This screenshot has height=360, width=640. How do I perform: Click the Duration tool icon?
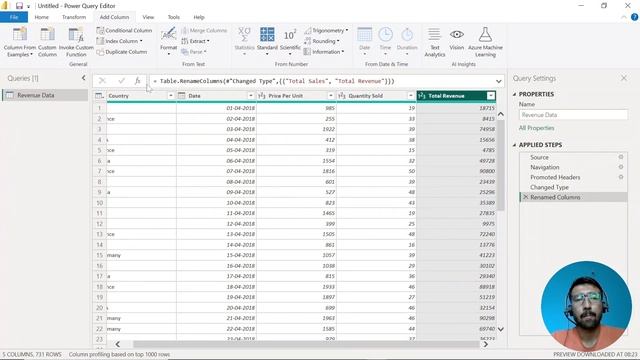407,35
